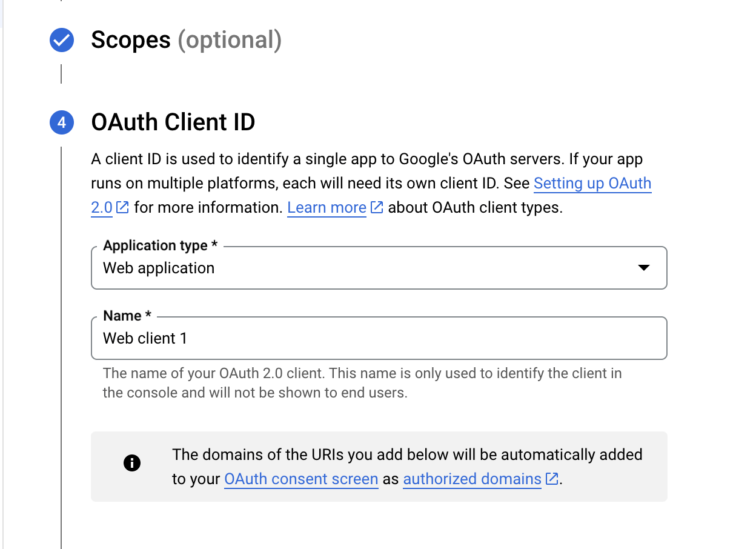Click the 'Application type *' field label
The width and height of the screenshot is (756, 549).
click(160, 245)
